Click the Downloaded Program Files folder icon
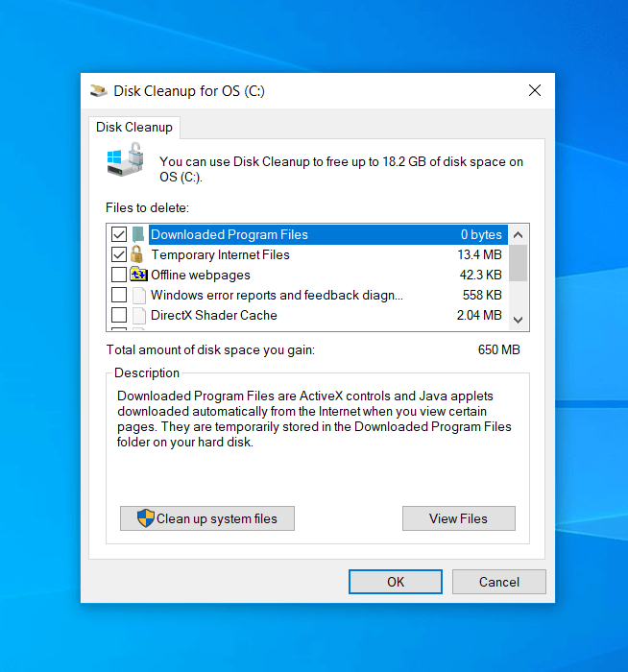The image size is (628, 672). (x=138, y=234)
